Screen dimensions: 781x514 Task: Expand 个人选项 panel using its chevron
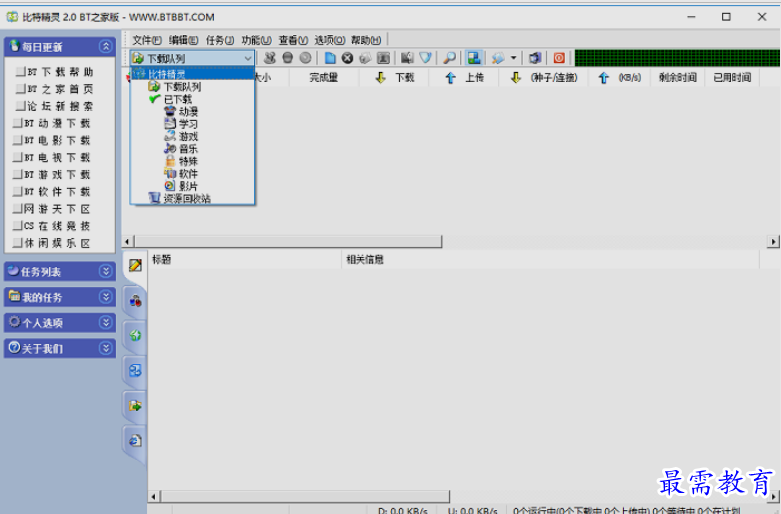pos(105,322)
